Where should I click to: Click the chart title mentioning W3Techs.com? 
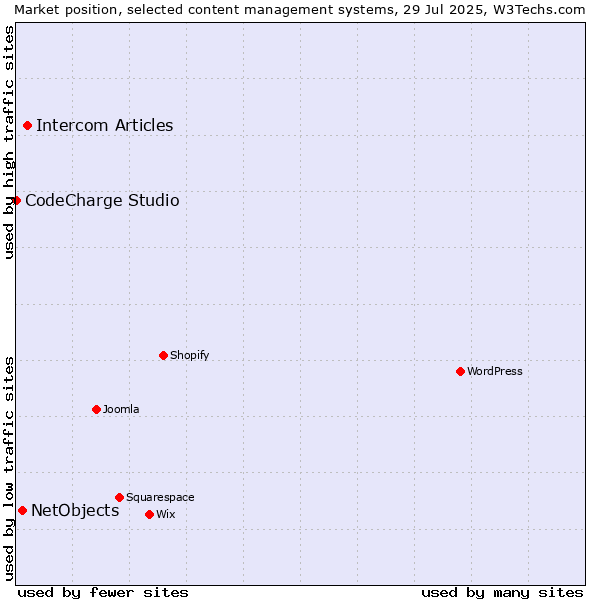coord(300,10)
